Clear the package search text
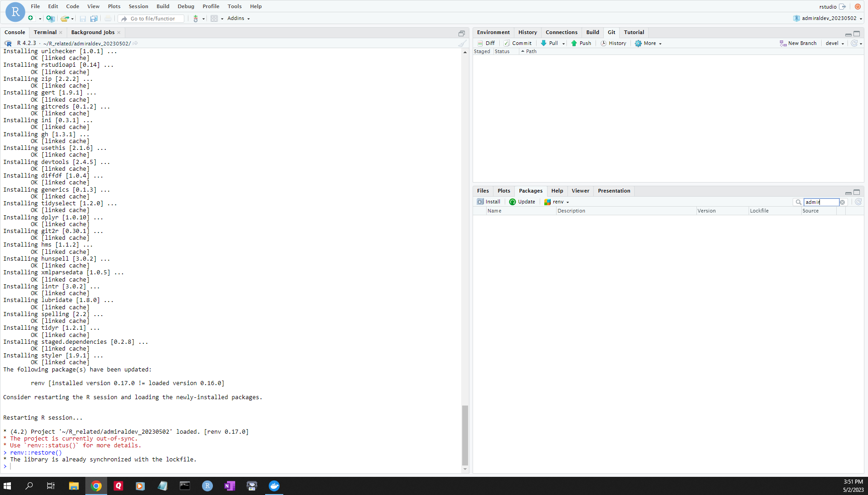 842,202
